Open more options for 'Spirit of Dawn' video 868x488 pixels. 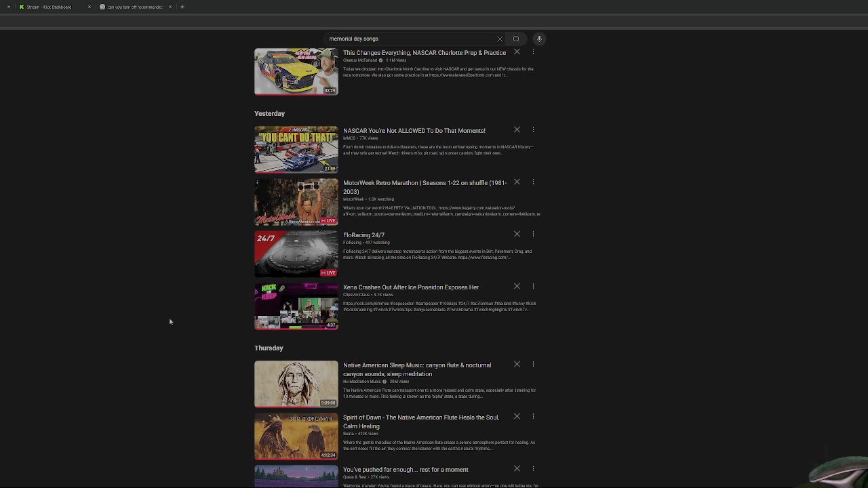pyautogui.click(x=533, y=416)
